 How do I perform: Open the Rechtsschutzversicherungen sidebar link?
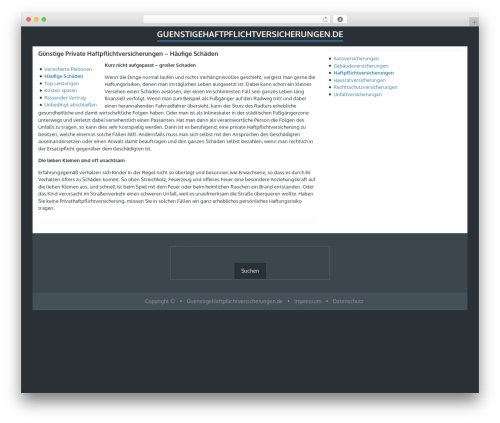pyautogui.click(x=365, y=87)
